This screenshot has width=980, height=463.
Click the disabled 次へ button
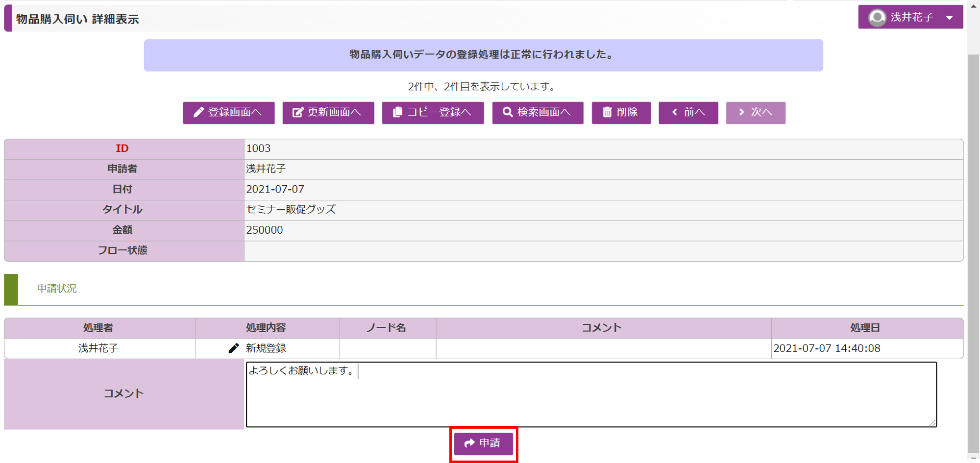756,113
